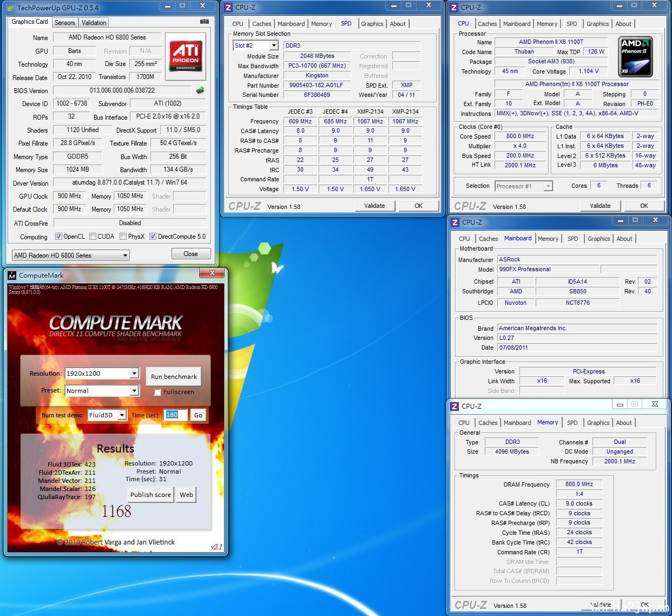Click Validate in CPU-Z SPD window

(x=374, y=206)
